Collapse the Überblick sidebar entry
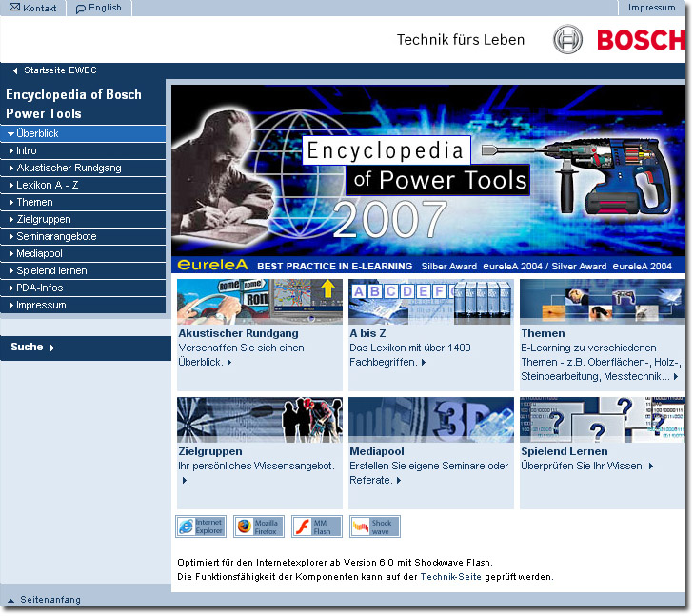The image size is (694, 616). pos(10,133)
